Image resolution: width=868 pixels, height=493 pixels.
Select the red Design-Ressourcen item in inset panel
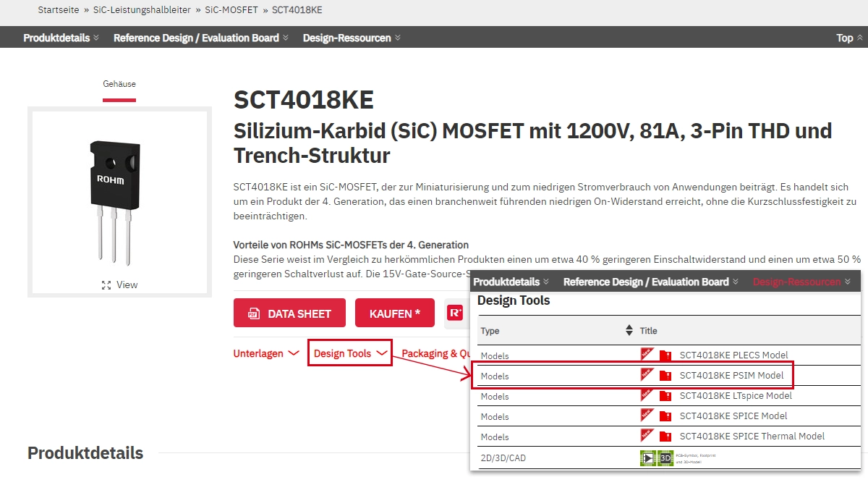click(801, 282)
